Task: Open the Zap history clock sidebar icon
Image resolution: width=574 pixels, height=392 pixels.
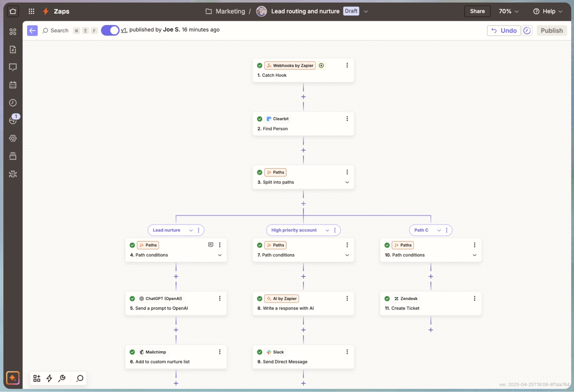Action: (13, 103)
